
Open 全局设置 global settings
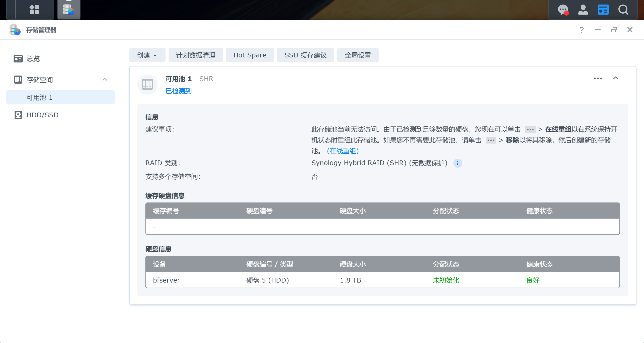[358, 55]
